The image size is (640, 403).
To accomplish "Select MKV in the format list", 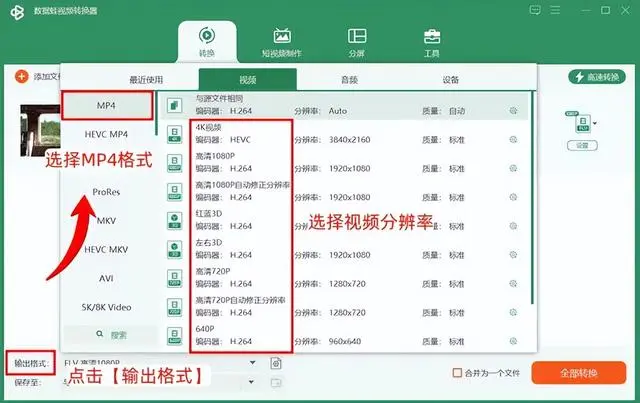I will [x=107, y=221].
